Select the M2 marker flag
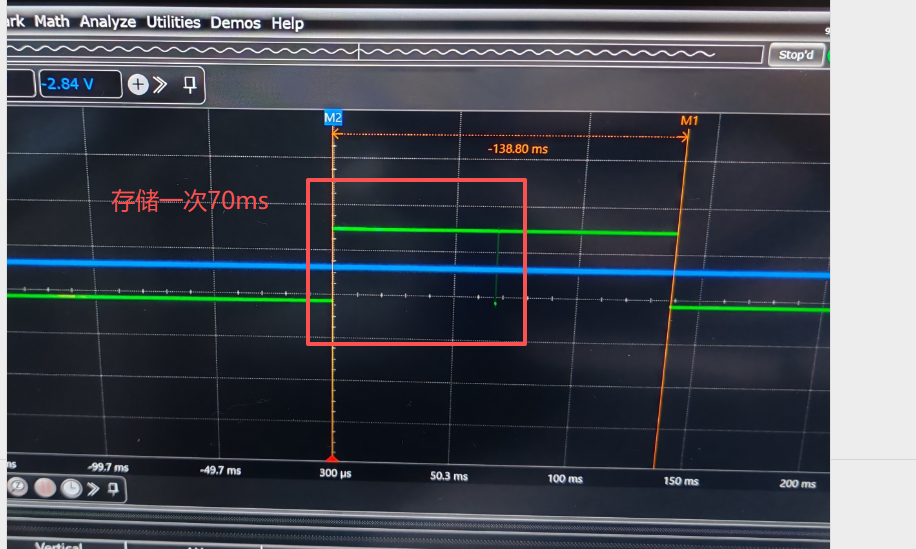Screen dimensions: 916x549 333,118
